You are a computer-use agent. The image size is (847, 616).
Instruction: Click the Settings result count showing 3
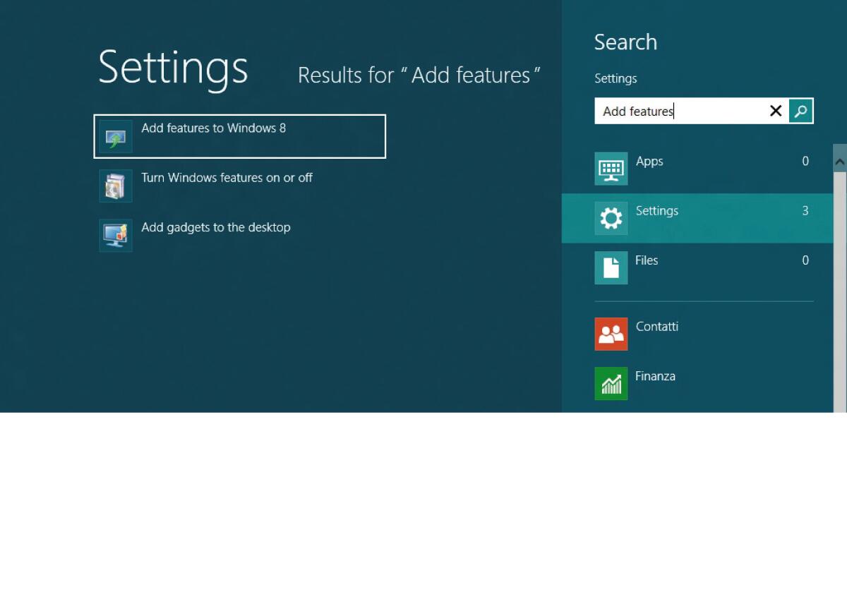click(x=805, y=210)
